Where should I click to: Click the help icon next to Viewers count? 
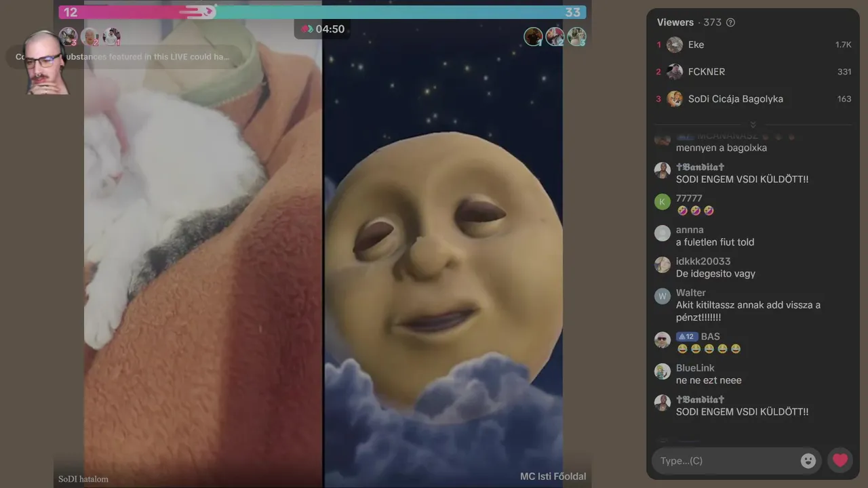pos(730,22)
